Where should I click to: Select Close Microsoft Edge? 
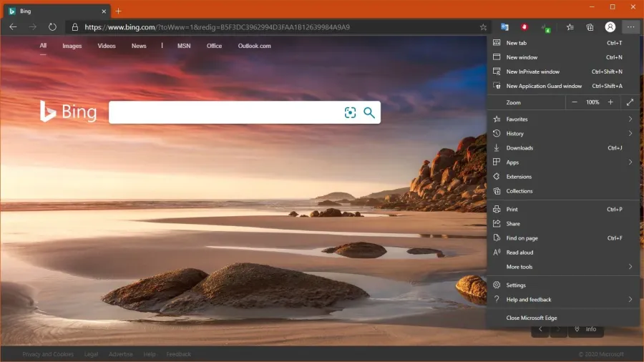pos(564,318)
